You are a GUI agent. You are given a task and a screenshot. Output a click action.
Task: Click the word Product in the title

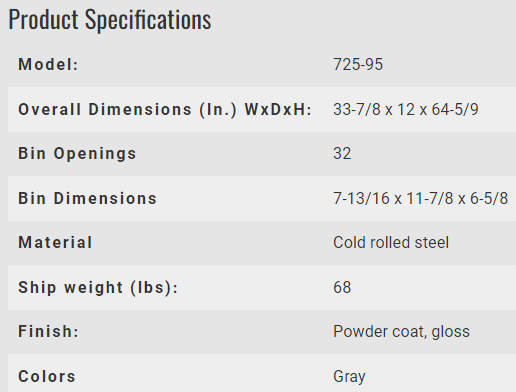tap(43, 20)
